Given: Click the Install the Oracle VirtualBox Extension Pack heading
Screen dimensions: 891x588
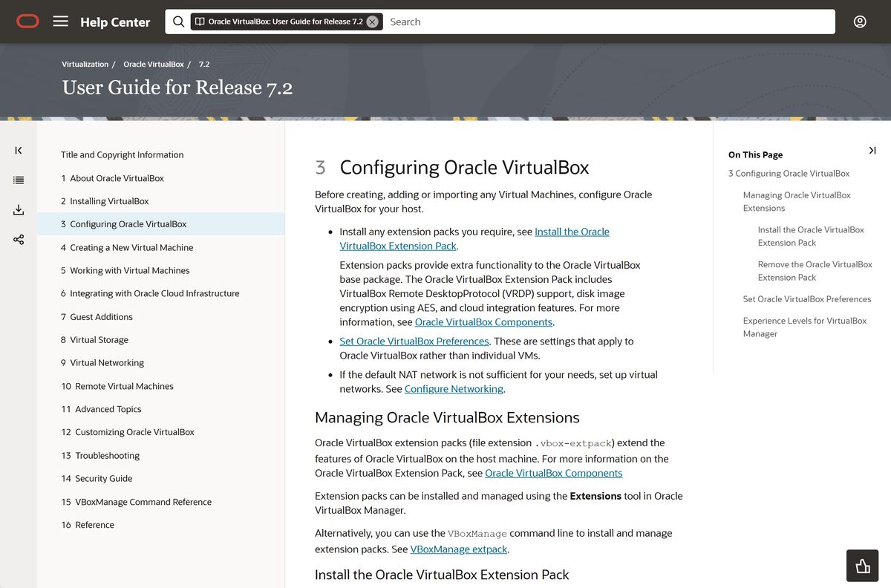Looking at the screenshot, I should [442, 575].
